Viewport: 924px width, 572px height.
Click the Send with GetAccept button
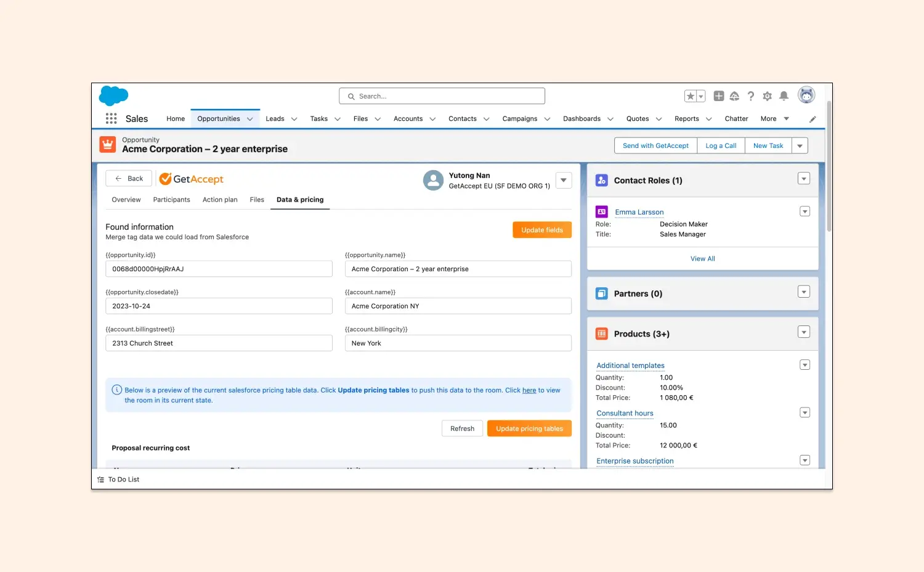[655, 145]
